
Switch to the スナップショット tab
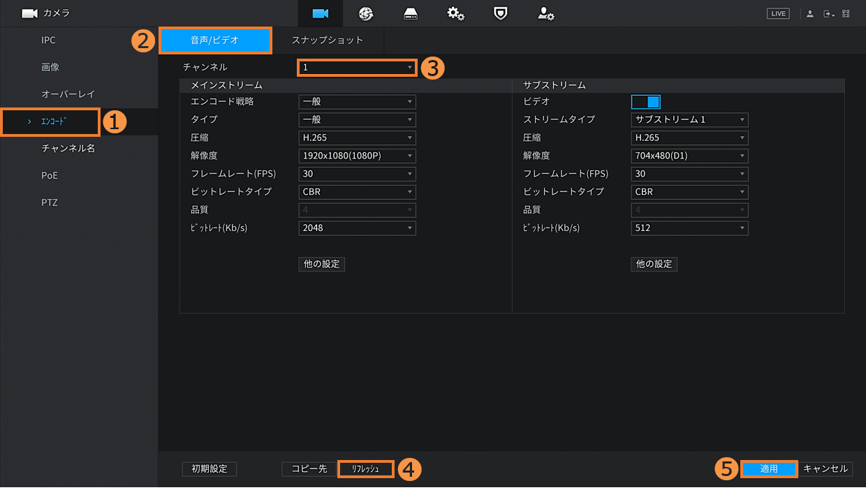tap(328, 40)
